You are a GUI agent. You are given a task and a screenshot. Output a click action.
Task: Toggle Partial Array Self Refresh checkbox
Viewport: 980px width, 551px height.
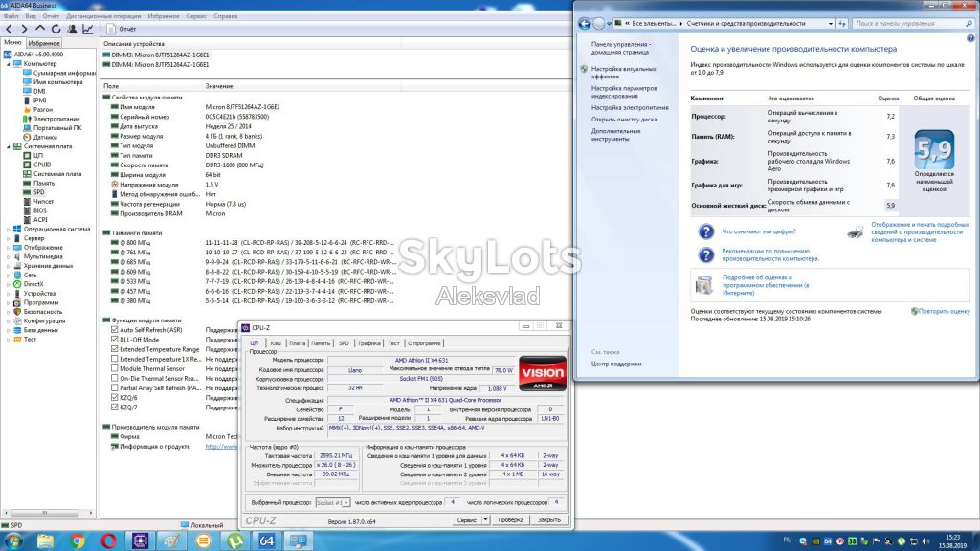pos(115,388)
